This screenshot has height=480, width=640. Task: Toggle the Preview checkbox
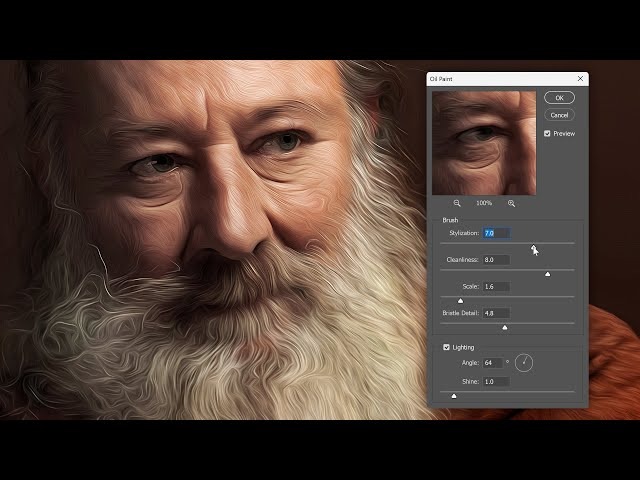click(547, 133)
